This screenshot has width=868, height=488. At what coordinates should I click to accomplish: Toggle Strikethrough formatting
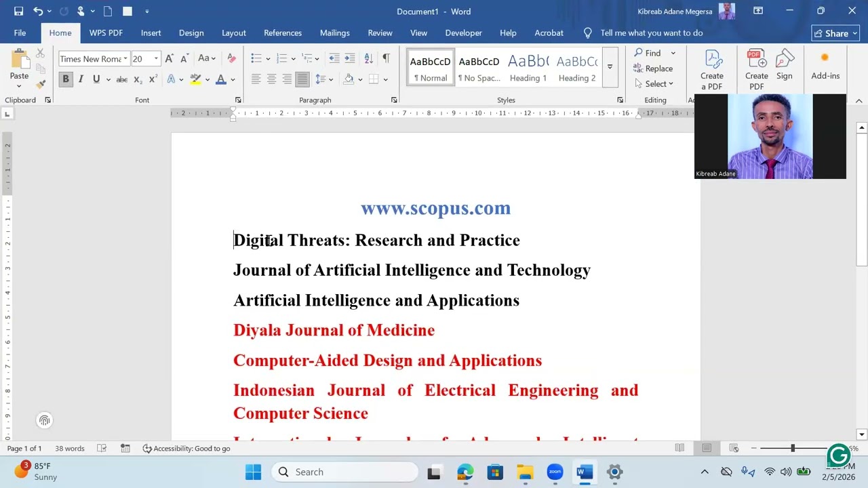122,79
